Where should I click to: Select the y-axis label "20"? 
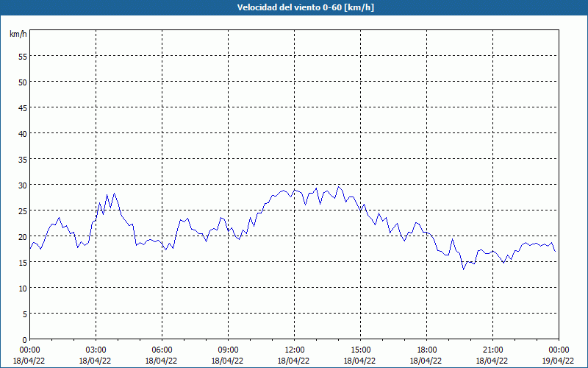click(23, 236)
